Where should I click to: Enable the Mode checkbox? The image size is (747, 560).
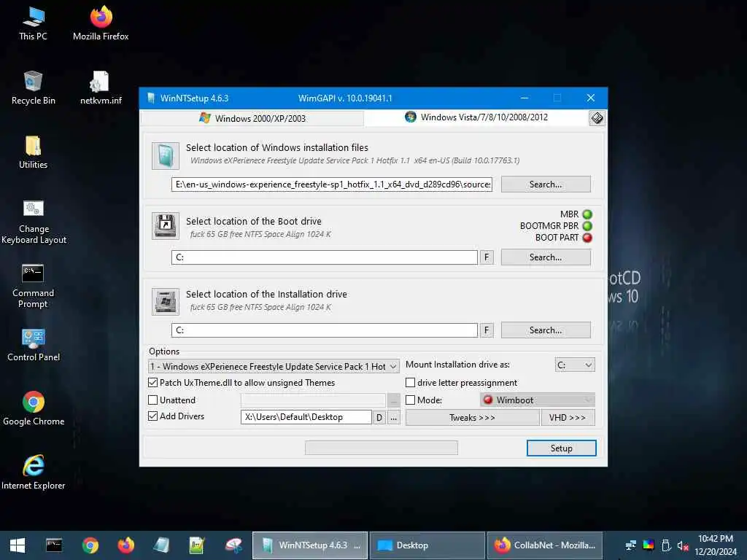pos(410,400)
